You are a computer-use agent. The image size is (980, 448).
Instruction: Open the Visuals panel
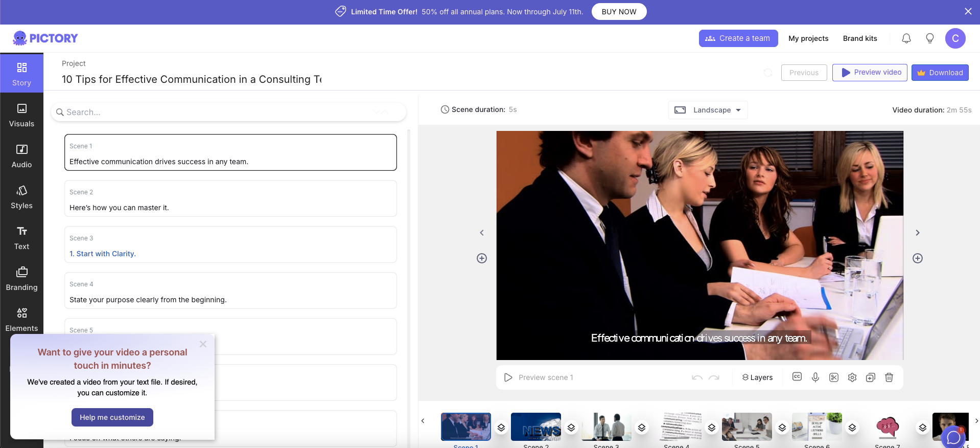pos(21,115)
